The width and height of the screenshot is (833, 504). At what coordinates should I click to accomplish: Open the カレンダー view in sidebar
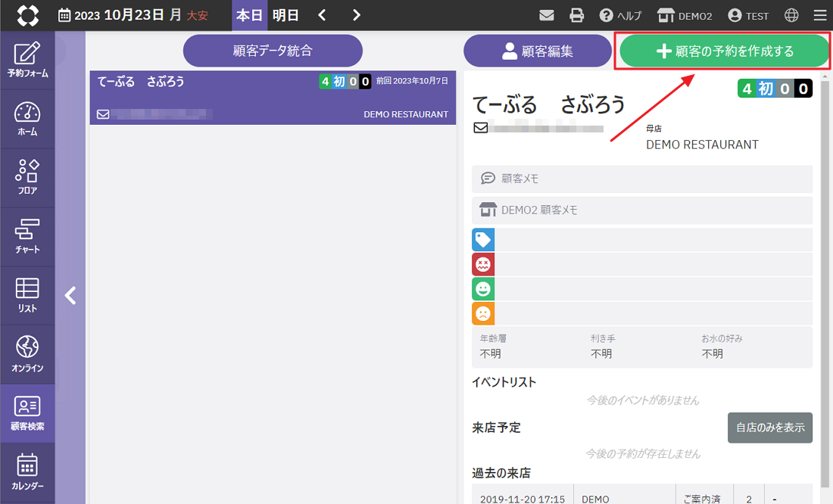click(x=27, y=473)
